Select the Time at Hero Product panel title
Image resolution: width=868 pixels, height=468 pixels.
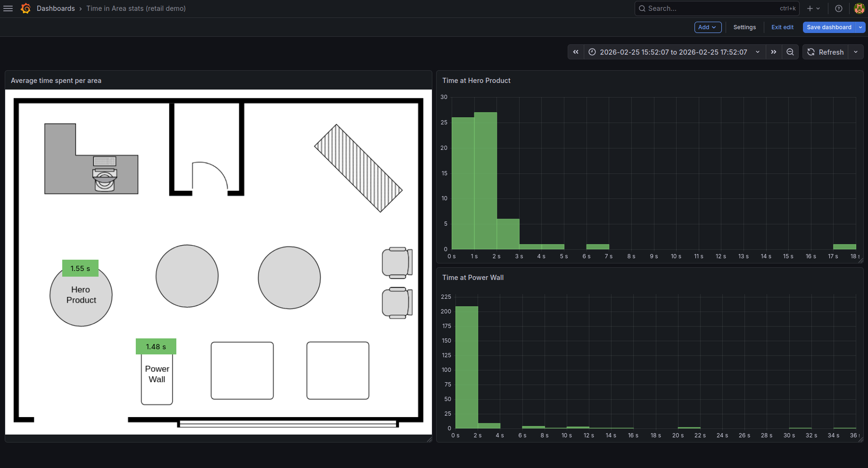(x=476, y=81)
